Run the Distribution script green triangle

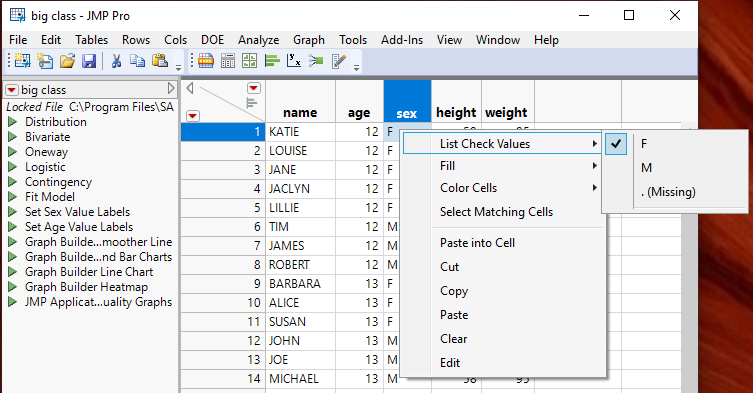tap(13, 122)
